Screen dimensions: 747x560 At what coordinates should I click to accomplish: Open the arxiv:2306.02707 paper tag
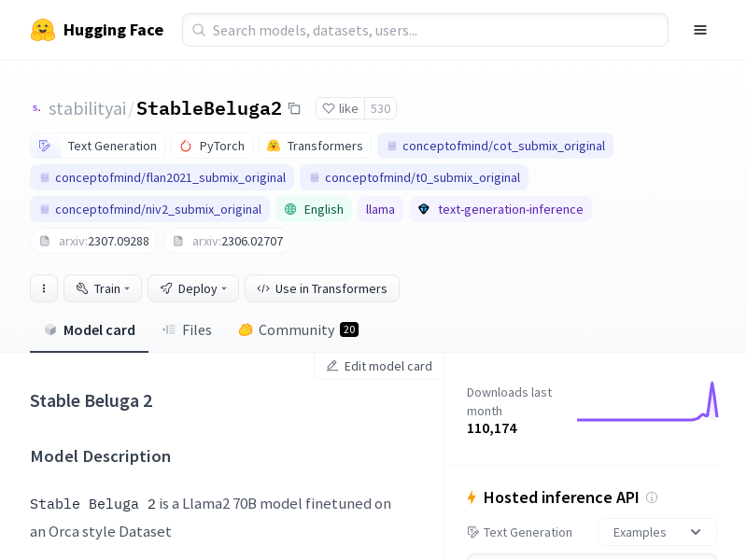tap(227, 241)
